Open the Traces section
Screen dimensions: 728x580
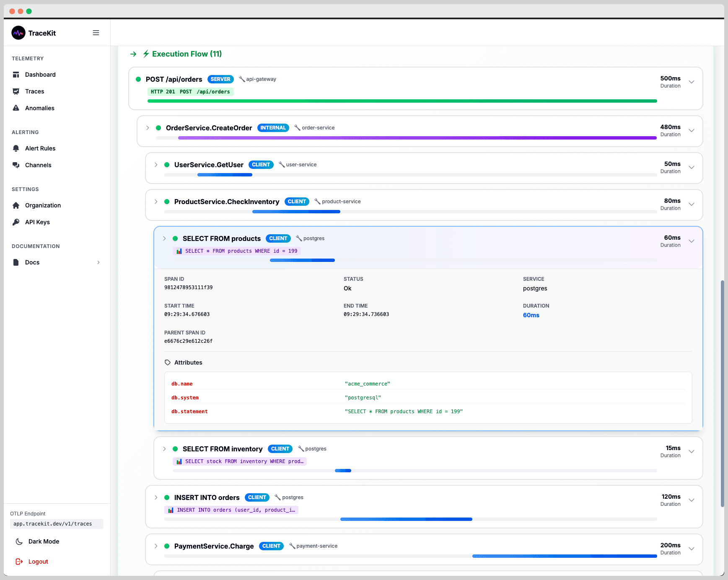(x=35, y=91)
